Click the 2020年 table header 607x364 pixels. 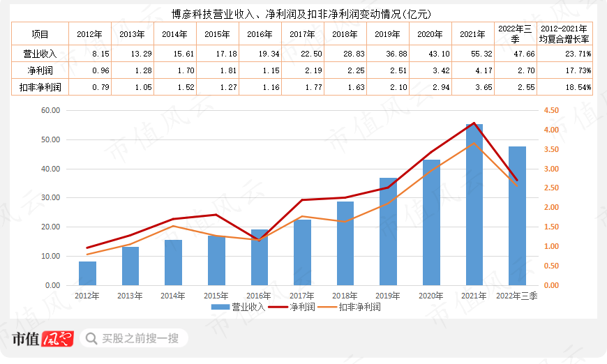pos(430,34)
